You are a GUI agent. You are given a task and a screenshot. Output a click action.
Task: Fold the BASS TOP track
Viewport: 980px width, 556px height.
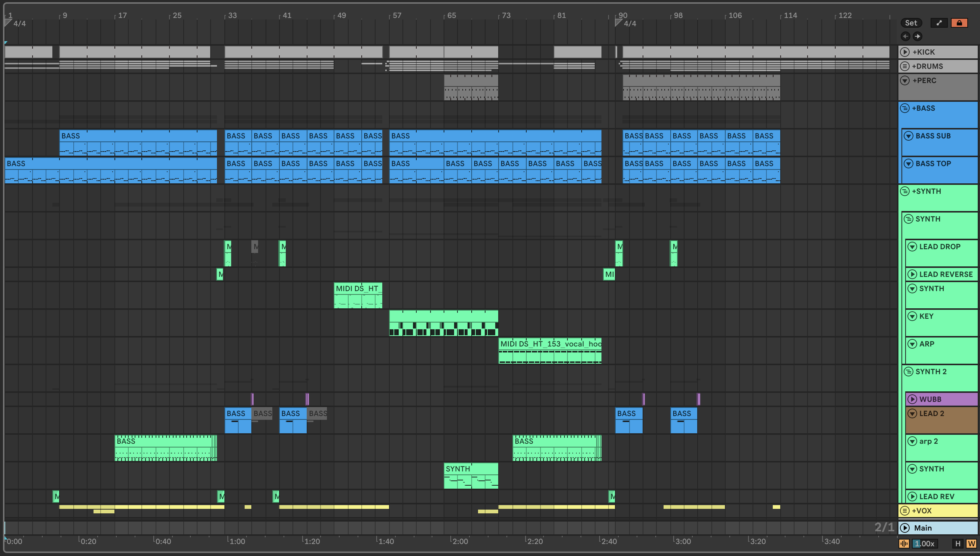(x=908, y=164)
